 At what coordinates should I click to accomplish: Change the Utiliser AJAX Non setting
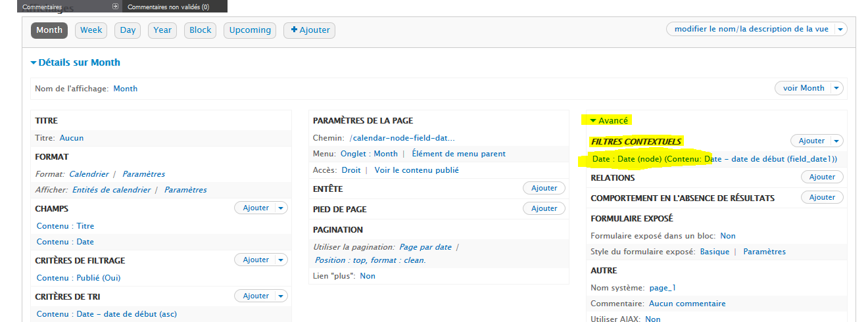(652, 319)
